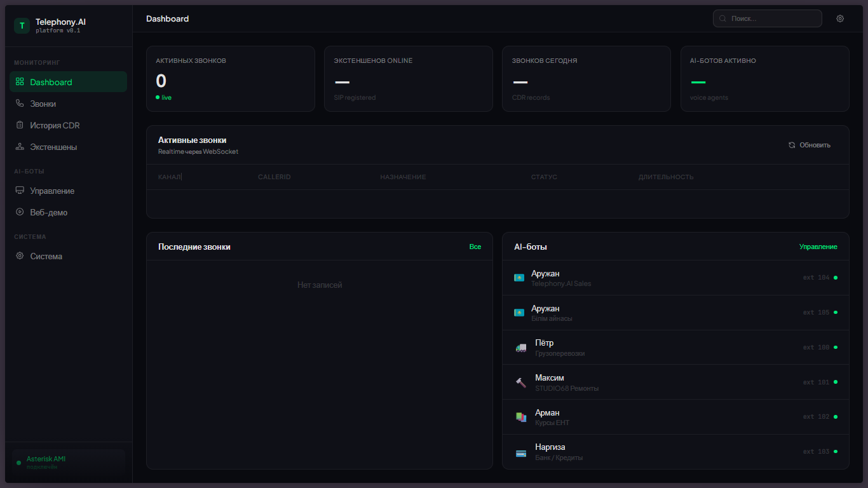Viewport: 868px width, 488px height.
Task: Click the flag icon for Аружан Білім айнасы
Action: tap(519, 313)
